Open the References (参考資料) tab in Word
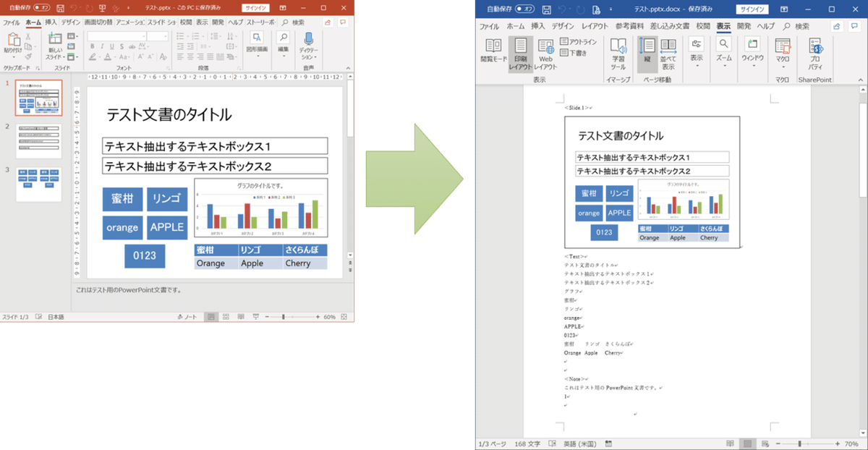 click(629, 26)
